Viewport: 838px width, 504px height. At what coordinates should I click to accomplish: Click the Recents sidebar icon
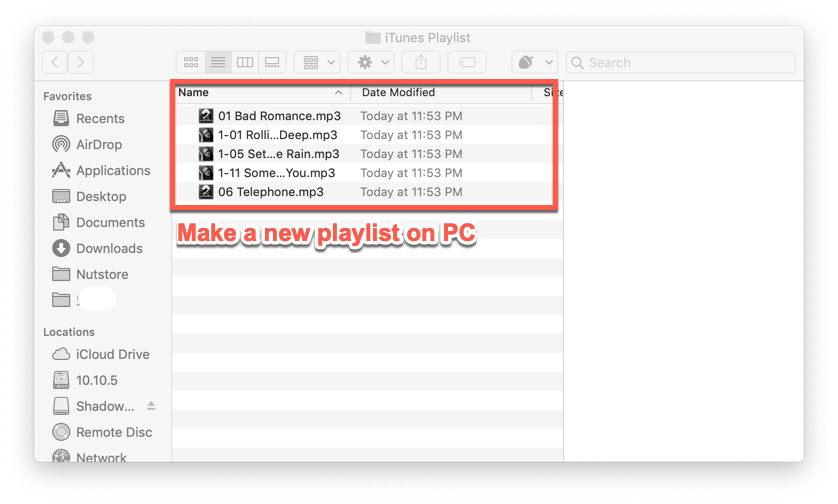click(x=61, y=118)
